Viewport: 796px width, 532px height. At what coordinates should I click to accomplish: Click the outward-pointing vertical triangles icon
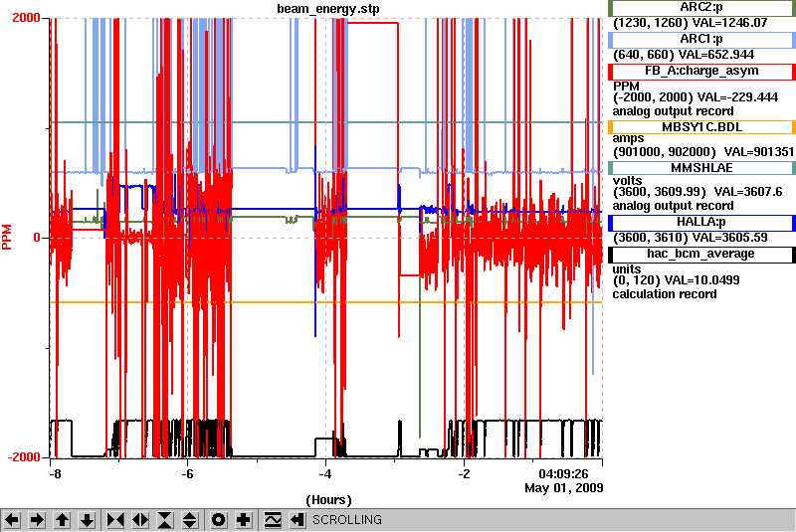click(189, 520)
